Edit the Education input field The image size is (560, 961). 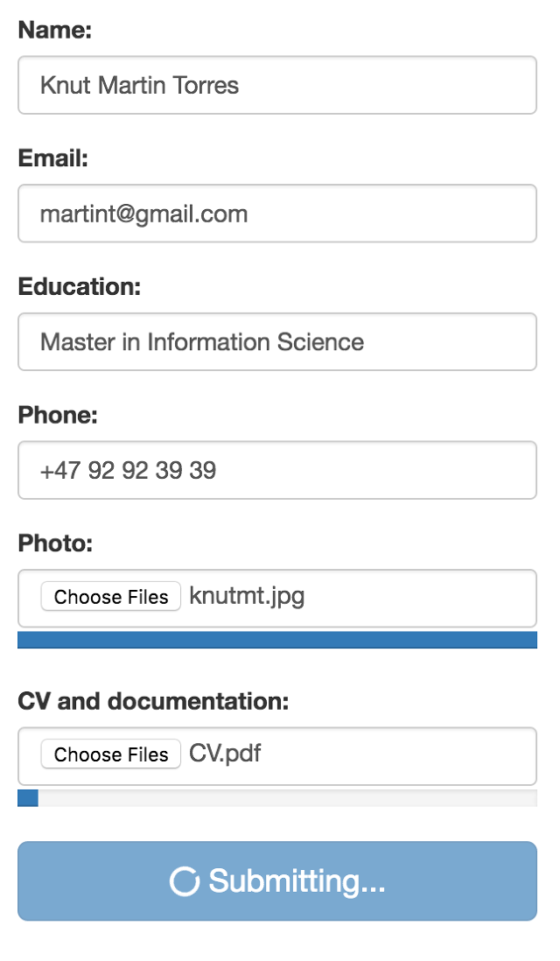click(x=276, y=342)
